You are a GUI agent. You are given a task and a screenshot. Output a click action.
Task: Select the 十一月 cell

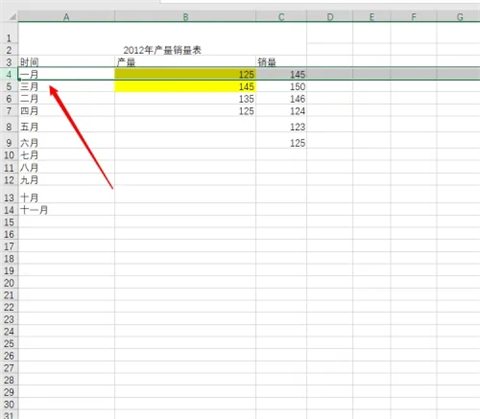pos(66,210)
